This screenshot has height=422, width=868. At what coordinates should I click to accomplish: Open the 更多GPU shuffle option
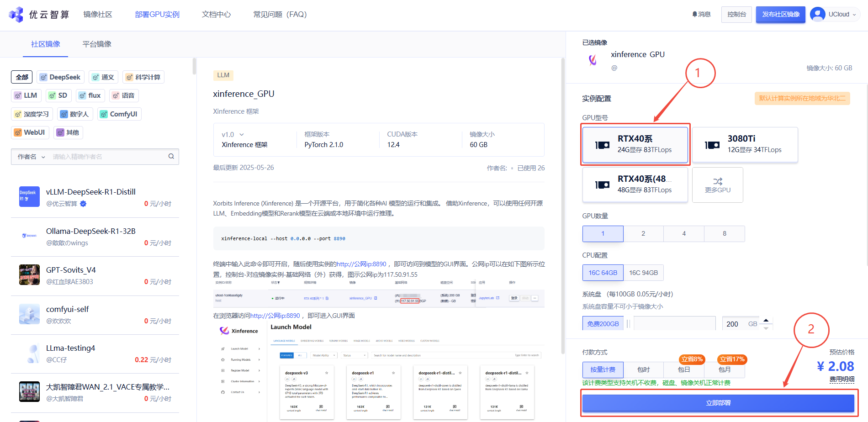717,185
